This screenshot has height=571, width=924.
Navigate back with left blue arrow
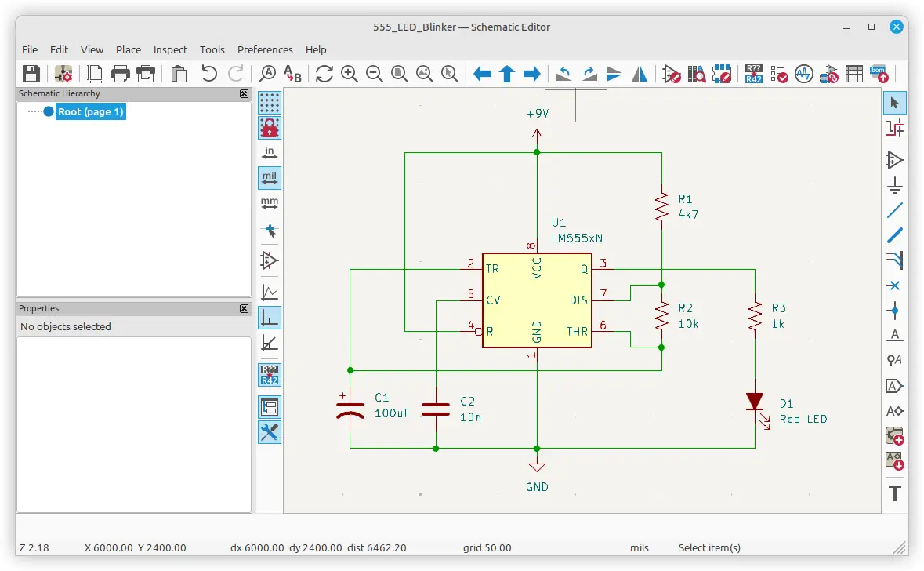[482, 74]
